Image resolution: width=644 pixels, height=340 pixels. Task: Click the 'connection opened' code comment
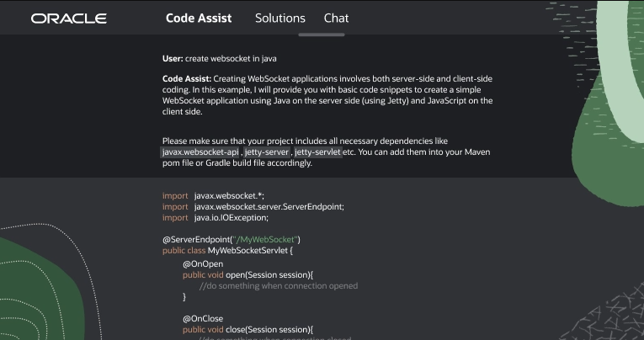pyautogui.click(x=279, y=285)
